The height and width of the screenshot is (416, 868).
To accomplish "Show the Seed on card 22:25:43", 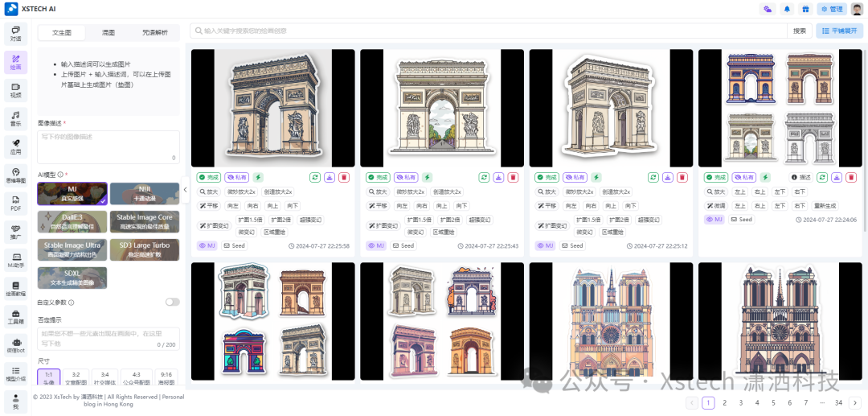I will pos(403,246).
